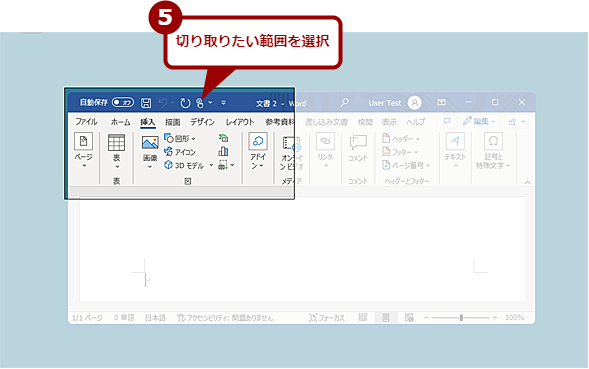Open the ヘルプ tab
Viewport: 589px width, 369px height.
pyautogui.click(x=415, y=122)
